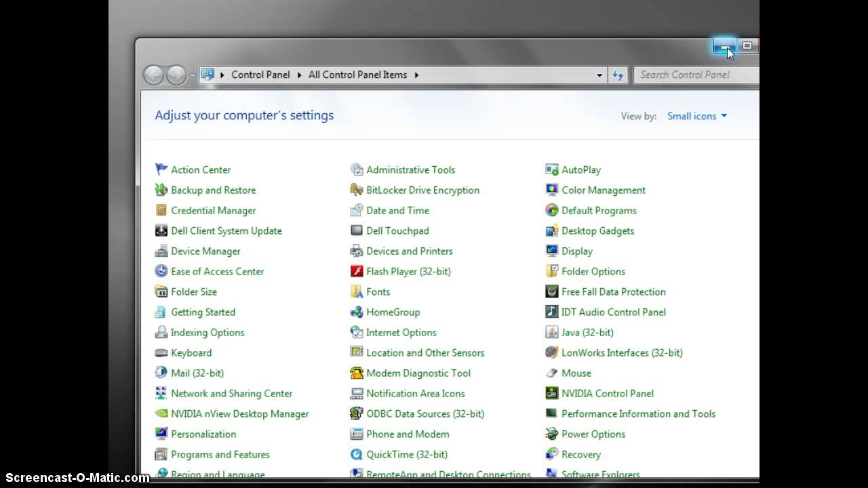Click the IDT Audio Control Panel icon
The image size is (868, 488).
tap(551, 312)
